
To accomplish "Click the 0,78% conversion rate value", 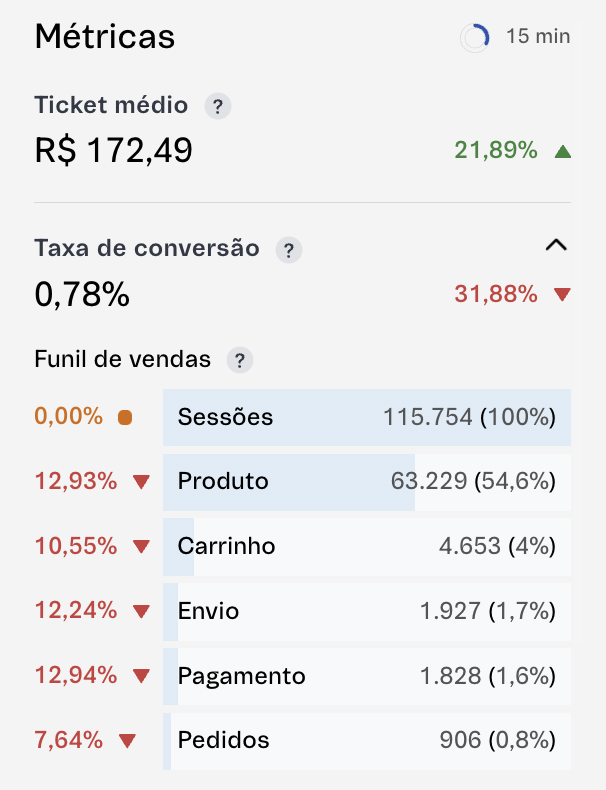I will 82,295.
